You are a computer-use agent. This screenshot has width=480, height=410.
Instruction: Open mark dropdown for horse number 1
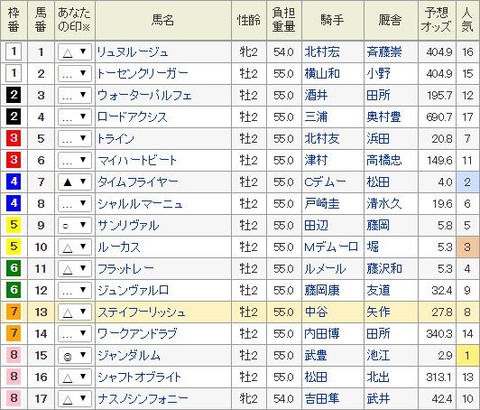point(75,52)
